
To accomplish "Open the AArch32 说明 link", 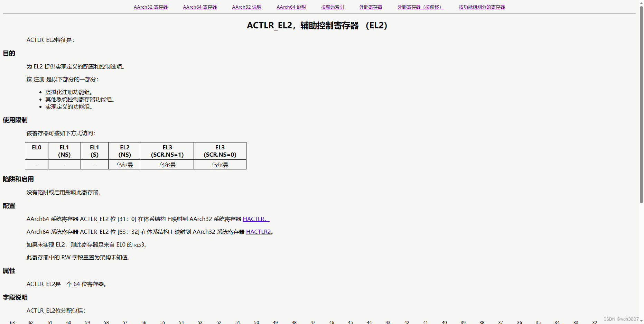I will [246, 7].
